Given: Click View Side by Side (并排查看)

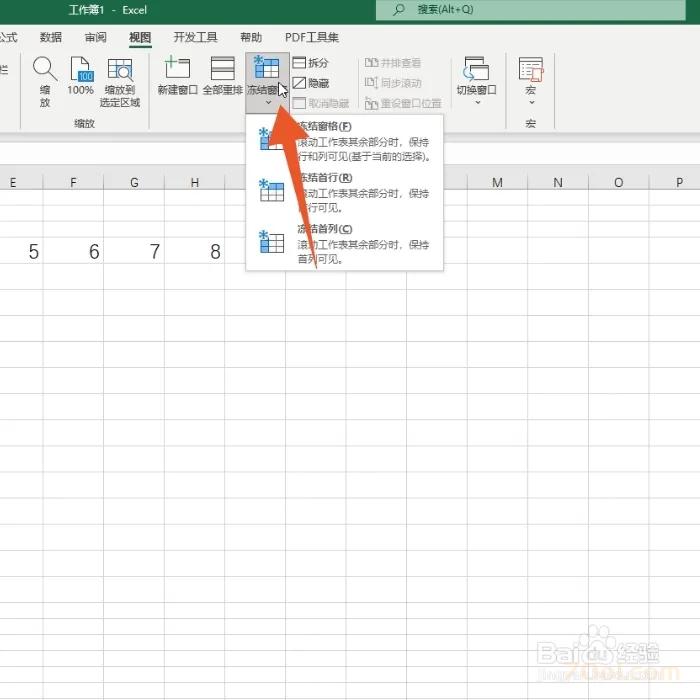Looking at the screenshot, I should click(x=393, y=63).
